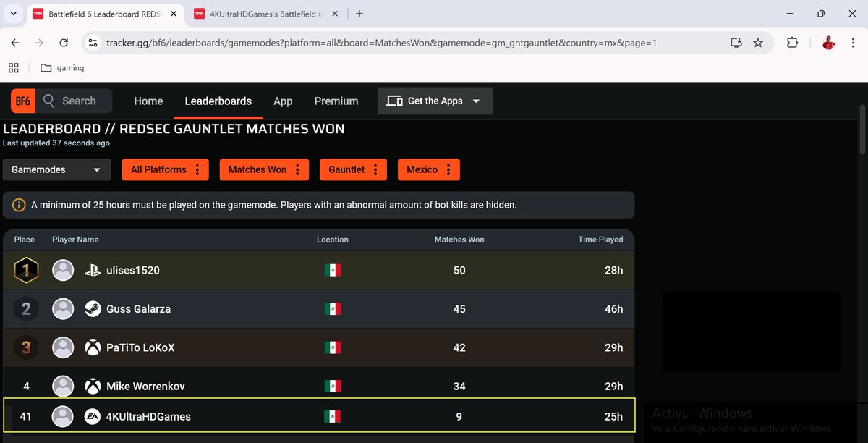Screen dimensions: 868x443
Task: Open player PaTiTo LoKoX profile
Action: coord(140,347)
